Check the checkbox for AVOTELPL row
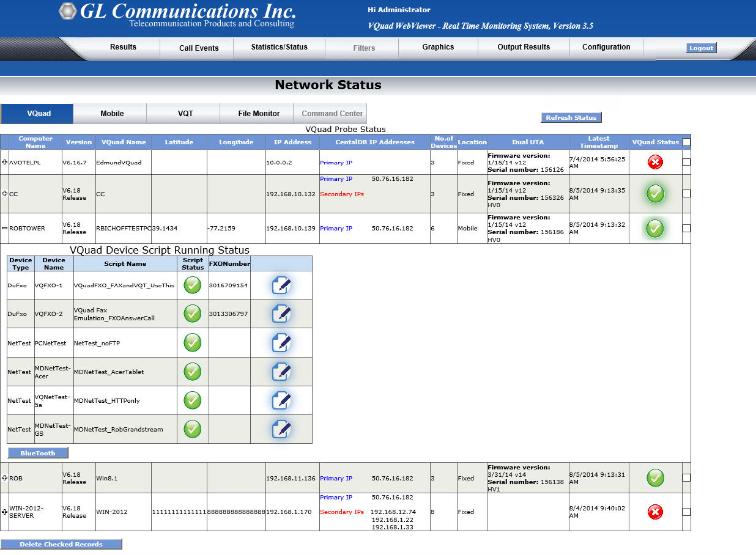Screen dimensions: 756x555 click(686, 162)
